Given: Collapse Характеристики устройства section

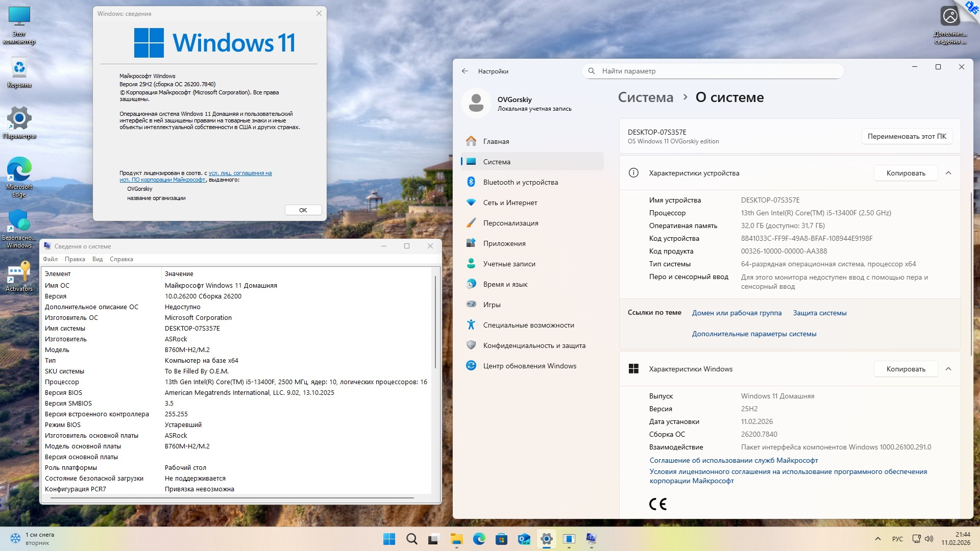Looking at the screenshot, I should pyautogui.click(x=948, y=173).
